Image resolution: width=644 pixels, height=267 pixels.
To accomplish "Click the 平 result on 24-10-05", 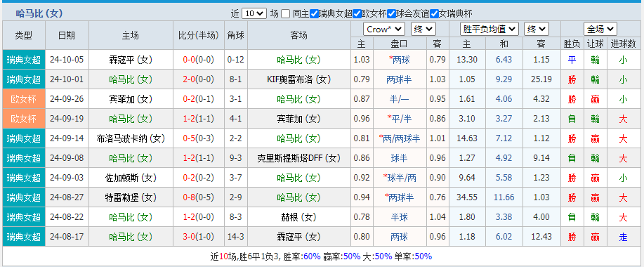I will click(572, 60).
